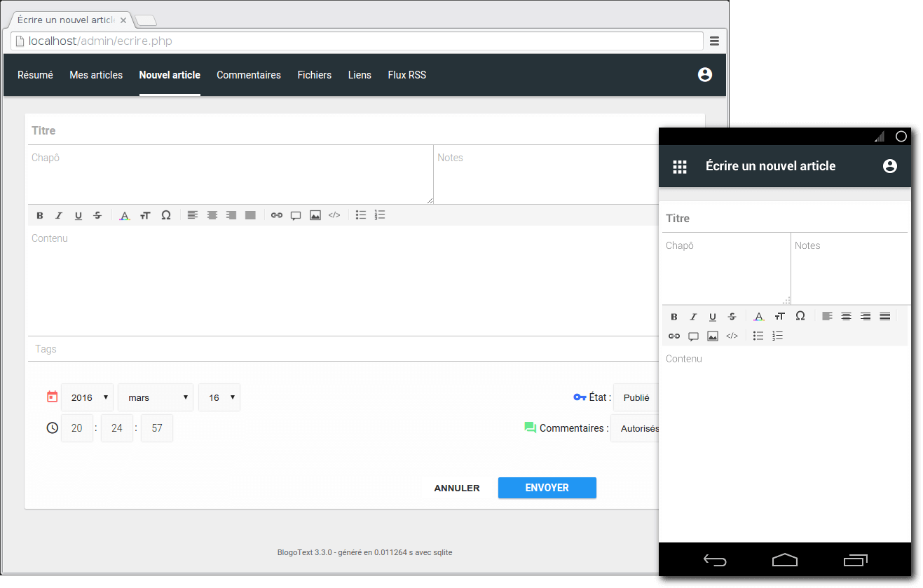Image resolution: width=923 pixels, height=588 pixels.
Task: Click the ANNULER button
Action: click(457, 488)
